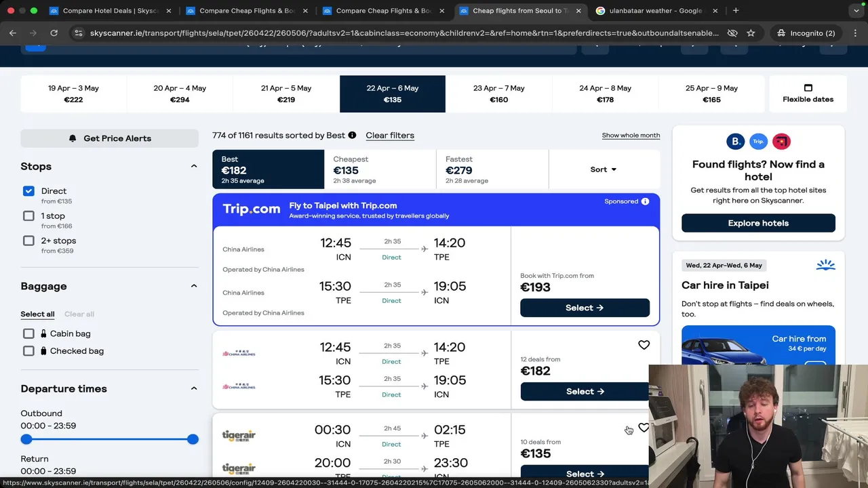Select the Trip.com €193 sponsored flight
This screenshot has height=488, width=868.
585,308
